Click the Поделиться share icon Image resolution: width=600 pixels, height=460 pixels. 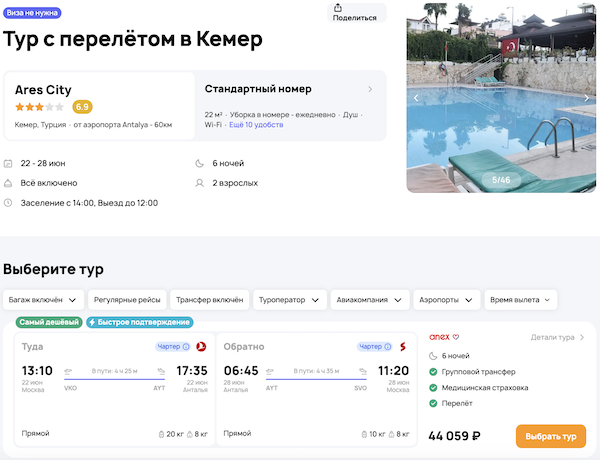tap(354, 8)
